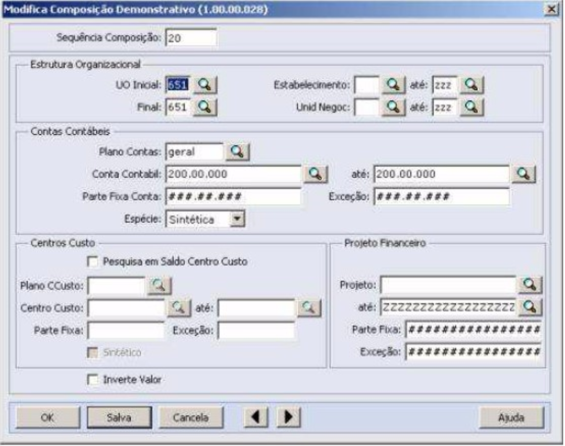Open lookup for UO Inicial field

[x=205, y=85]
